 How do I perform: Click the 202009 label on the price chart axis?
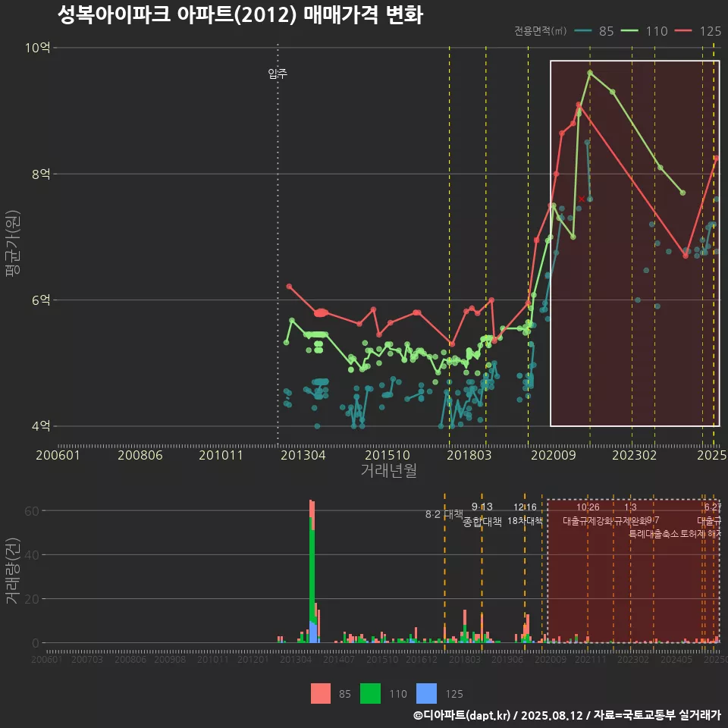(x=553, y=455)
